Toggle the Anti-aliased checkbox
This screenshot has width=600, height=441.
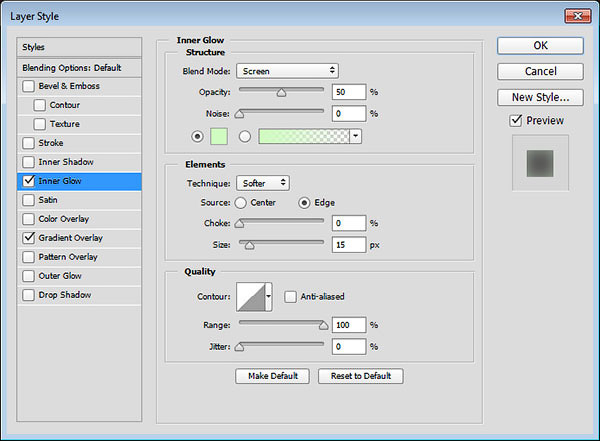point(290,297)
